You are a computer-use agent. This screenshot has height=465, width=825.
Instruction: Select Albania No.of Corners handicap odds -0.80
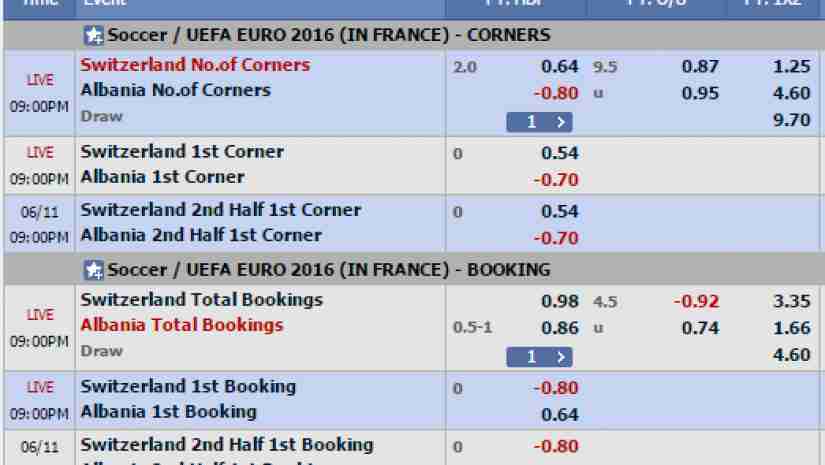pos(556,94)
